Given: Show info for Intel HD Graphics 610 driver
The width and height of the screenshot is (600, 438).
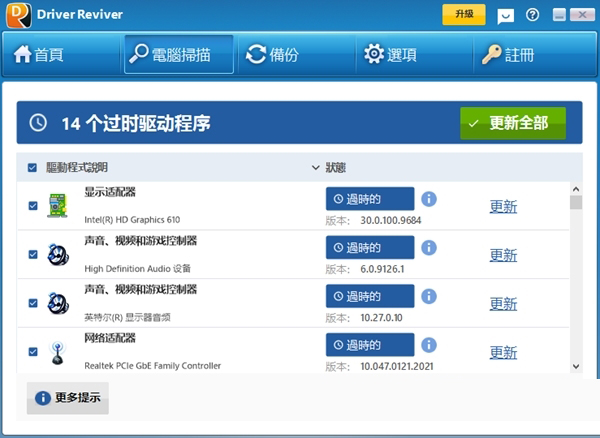Looking at the screenshot, I should point(429,199).
